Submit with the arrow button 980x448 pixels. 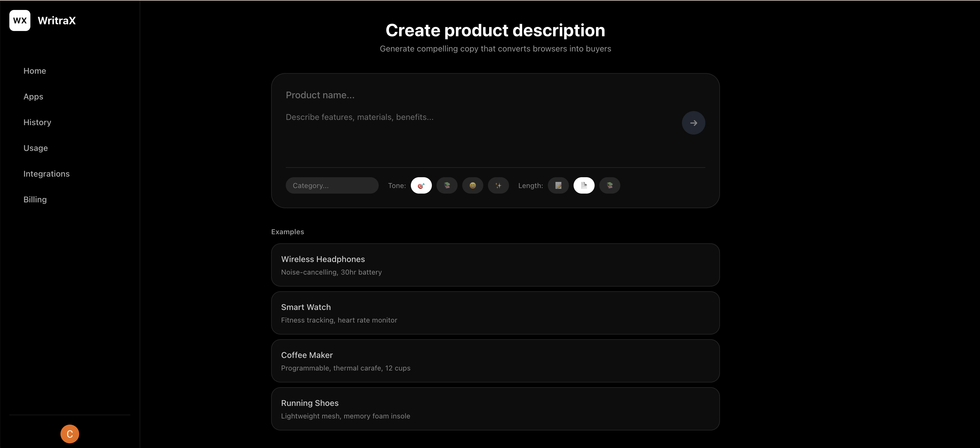[x=693, y=123]
